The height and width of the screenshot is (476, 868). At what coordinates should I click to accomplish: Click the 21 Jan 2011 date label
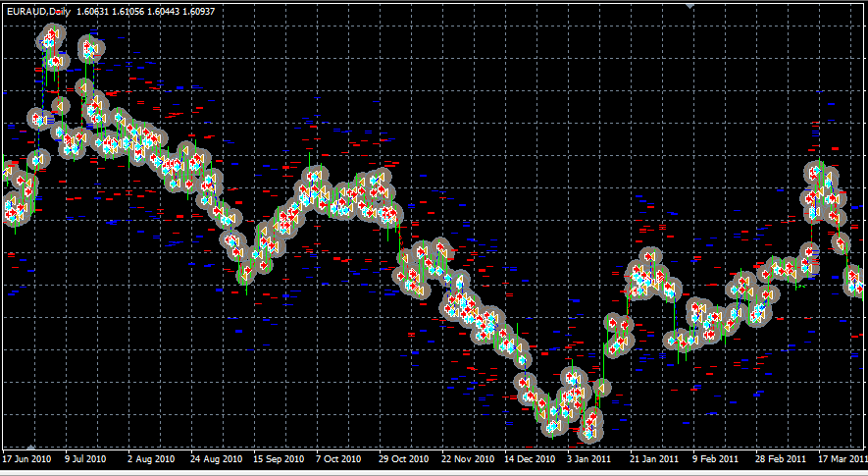point(654,458)
